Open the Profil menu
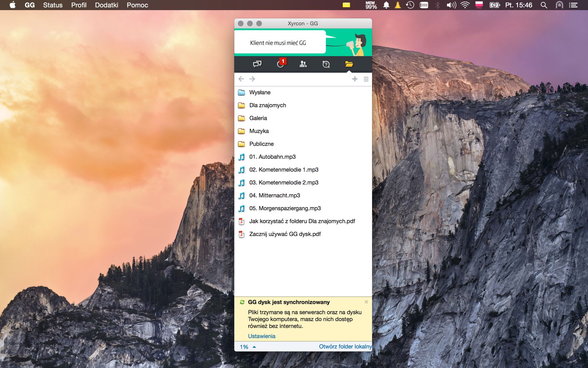 coord(79,5)
